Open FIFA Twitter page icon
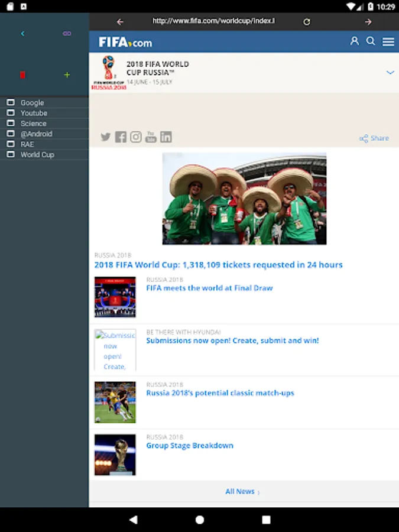 (106, 137)
